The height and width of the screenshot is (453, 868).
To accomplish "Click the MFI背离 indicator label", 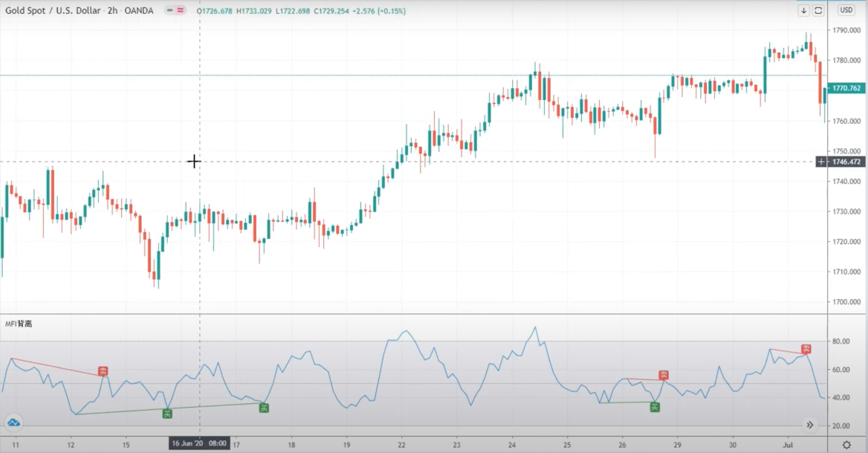I will (x=19, y=324).
